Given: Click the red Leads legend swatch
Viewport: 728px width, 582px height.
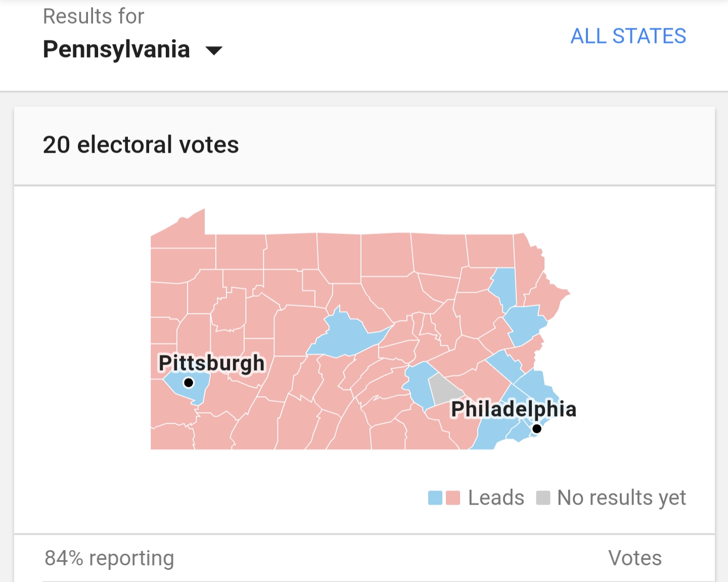Looking at the screenshot, I should click(x=453, y=498).
